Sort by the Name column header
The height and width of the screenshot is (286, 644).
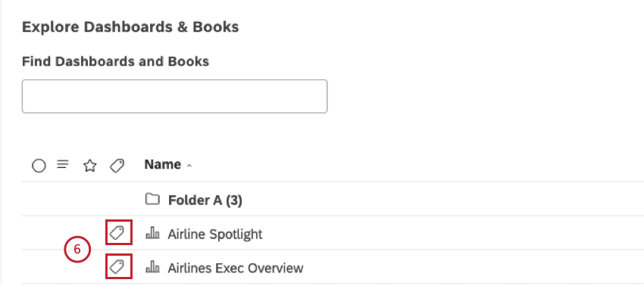click(x=163, y=164)
